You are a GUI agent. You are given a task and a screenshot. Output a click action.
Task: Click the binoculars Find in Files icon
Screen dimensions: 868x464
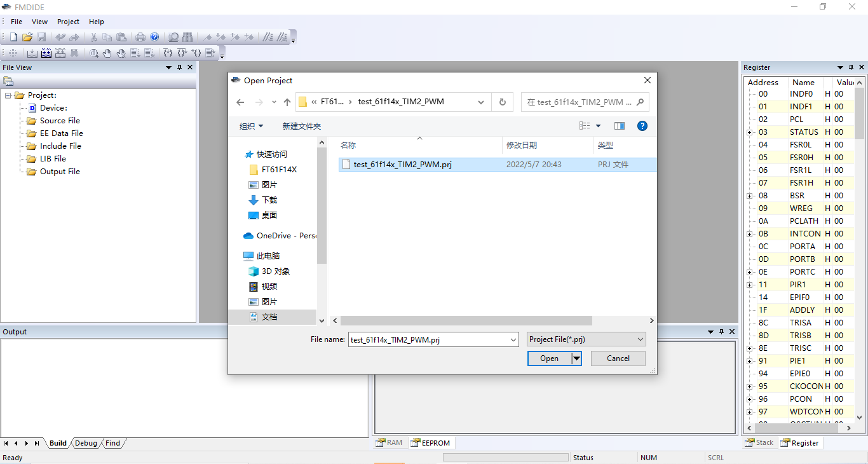coord(187,38)
